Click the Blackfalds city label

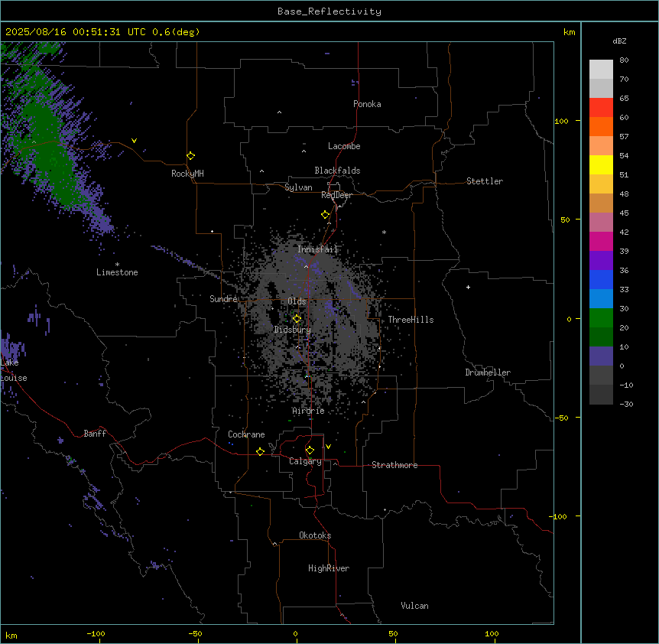pyautogui.click(x=337, y=171)
